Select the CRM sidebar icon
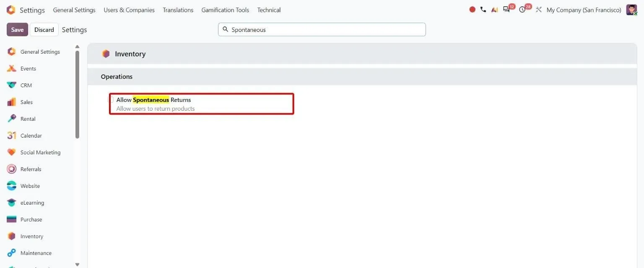644x268 pixels. pos(12,85)
